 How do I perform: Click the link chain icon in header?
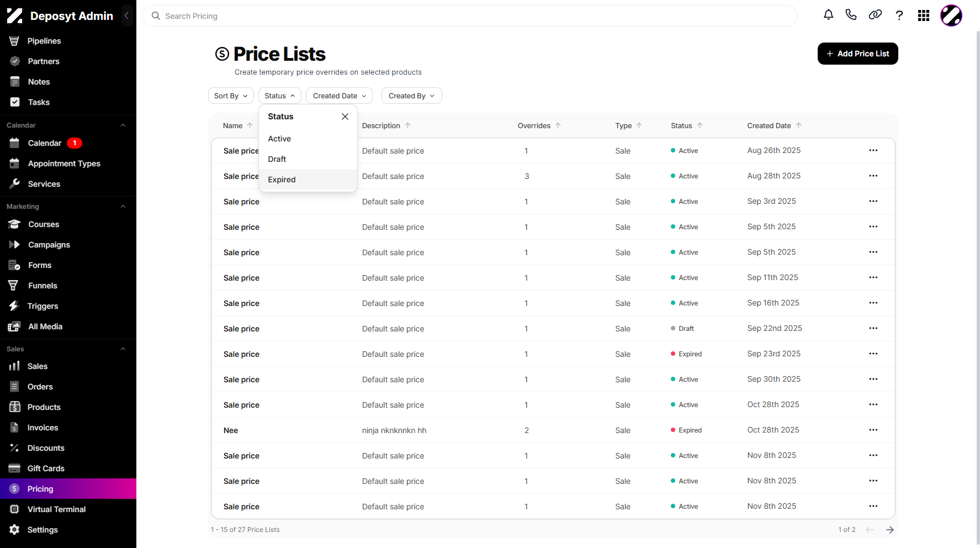[x=875, y=15]
